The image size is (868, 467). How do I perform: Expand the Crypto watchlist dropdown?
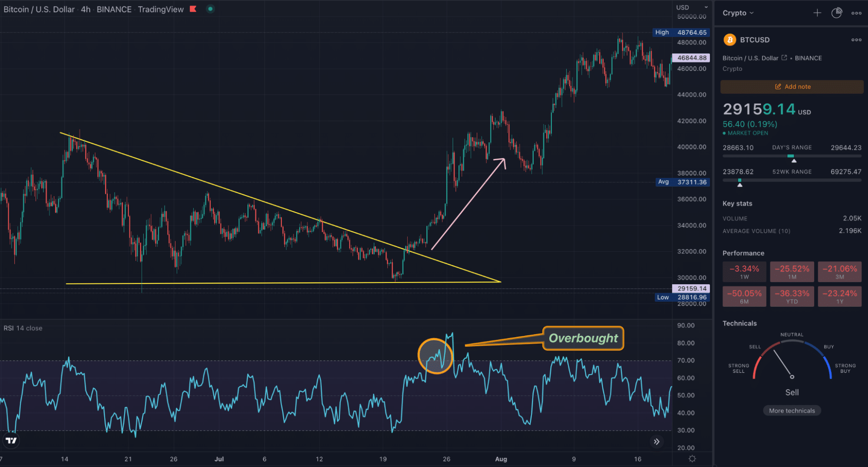(738, 13)
